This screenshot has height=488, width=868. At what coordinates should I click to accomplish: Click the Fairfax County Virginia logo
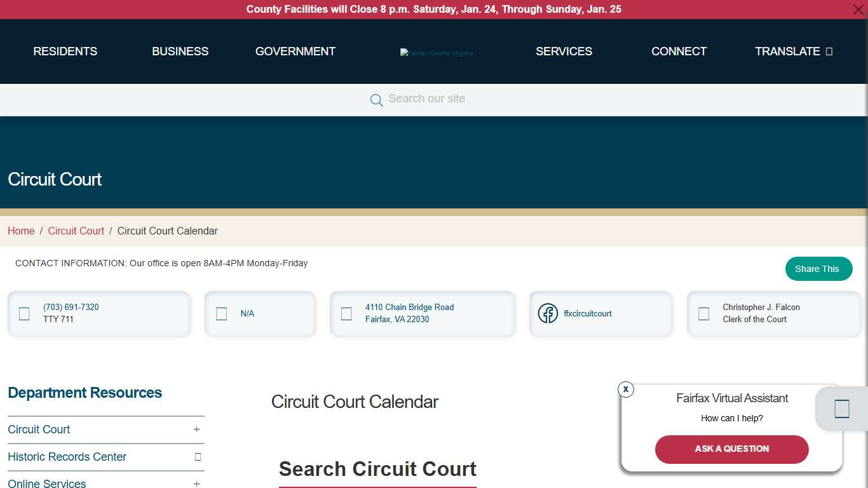437,52
